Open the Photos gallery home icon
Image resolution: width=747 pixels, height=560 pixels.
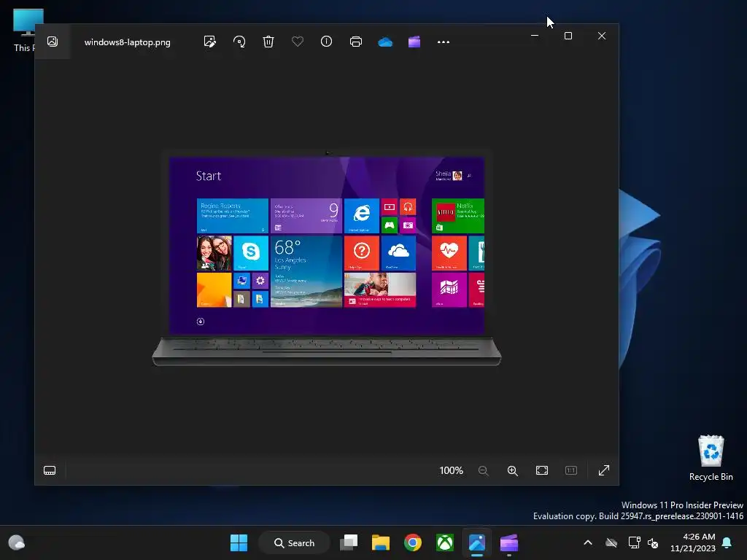tap(53, 42)
